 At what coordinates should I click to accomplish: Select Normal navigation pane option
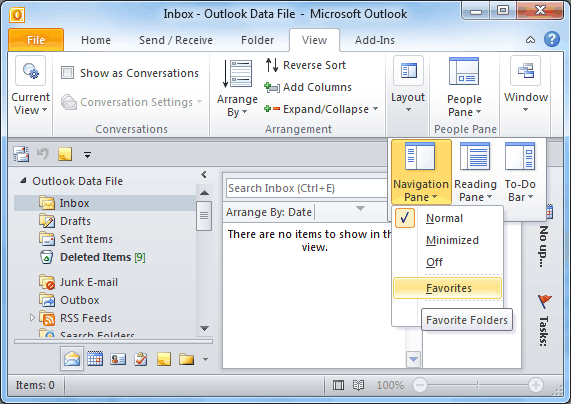click(448, 218)
